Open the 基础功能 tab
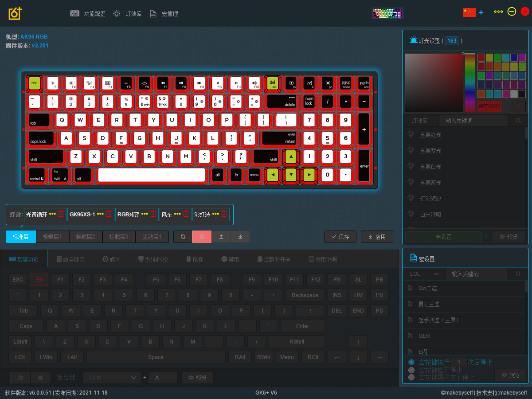Image resolution: width=532 pixels, height=399 pixels. pyautogui.click(x=24, y=259)
